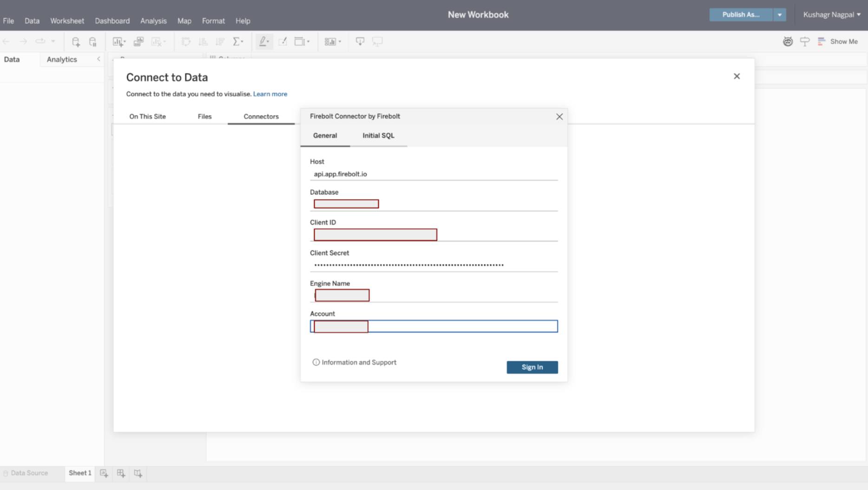Go to the Data Source tab

click(26, 473)
